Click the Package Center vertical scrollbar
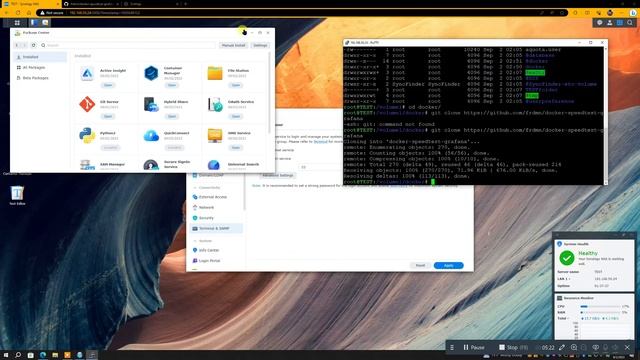Viewport: 640px width, 360px height. tap(269, 93)
